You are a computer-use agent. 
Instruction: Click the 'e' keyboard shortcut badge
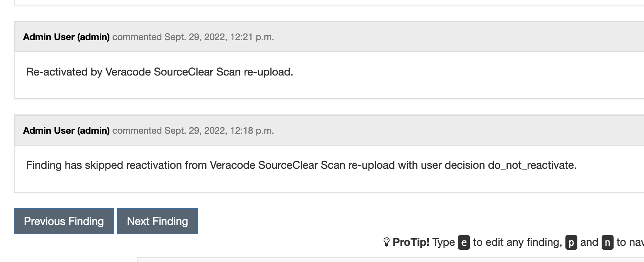pos(464,243)
